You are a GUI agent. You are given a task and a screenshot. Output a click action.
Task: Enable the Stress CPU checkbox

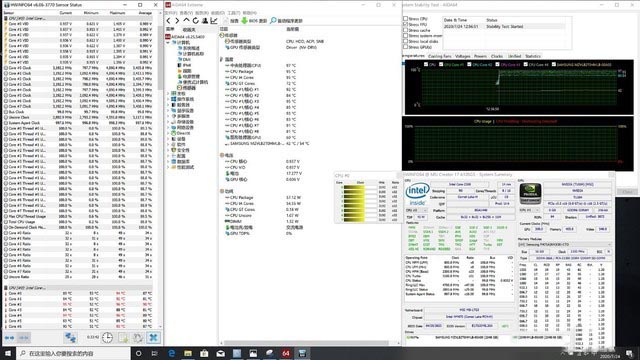point(405,19)
